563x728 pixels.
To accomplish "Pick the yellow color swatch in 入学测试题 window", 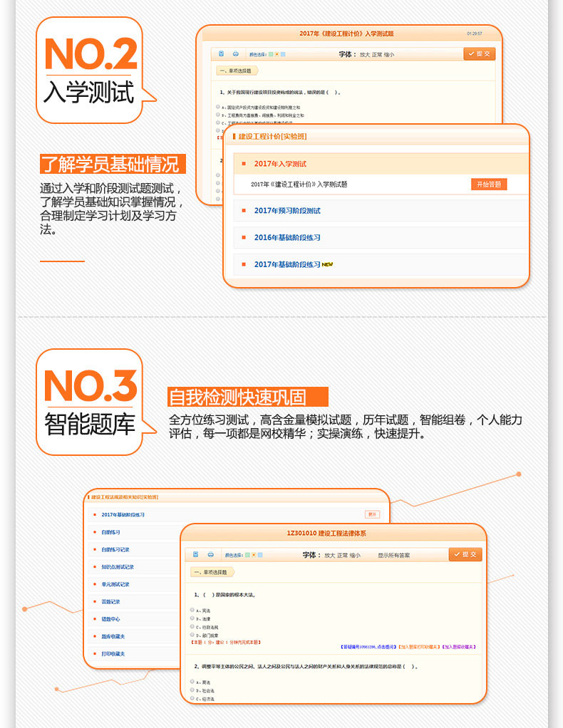I will [x=277, y=54].
